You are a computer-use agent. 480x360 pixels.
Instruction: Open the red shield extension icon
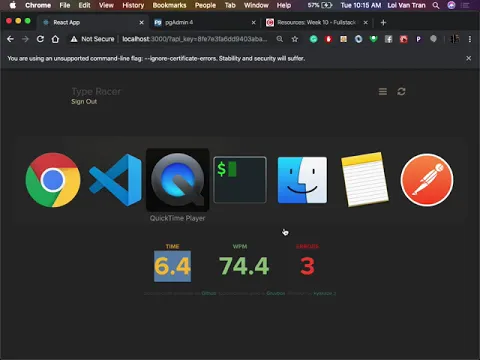(x=329, y=39)
